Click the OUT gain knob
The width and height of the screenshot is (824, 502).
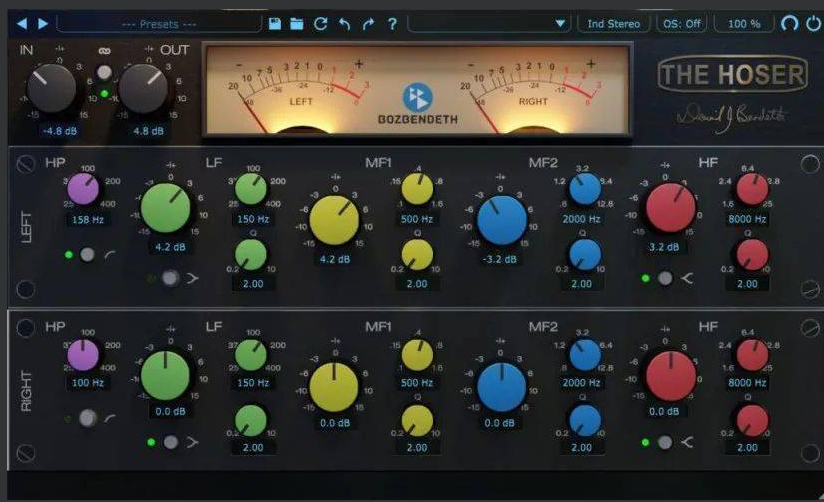(143, 88)
